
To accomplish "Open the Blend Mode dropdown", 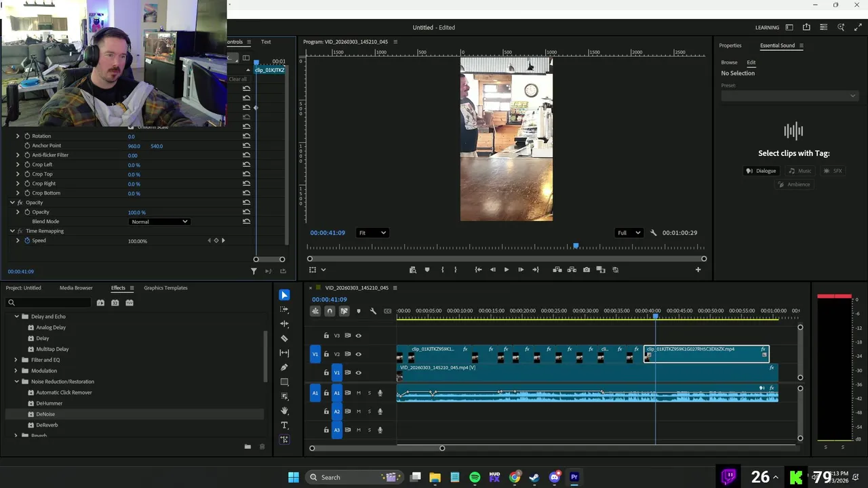I will tap(159, 222).
